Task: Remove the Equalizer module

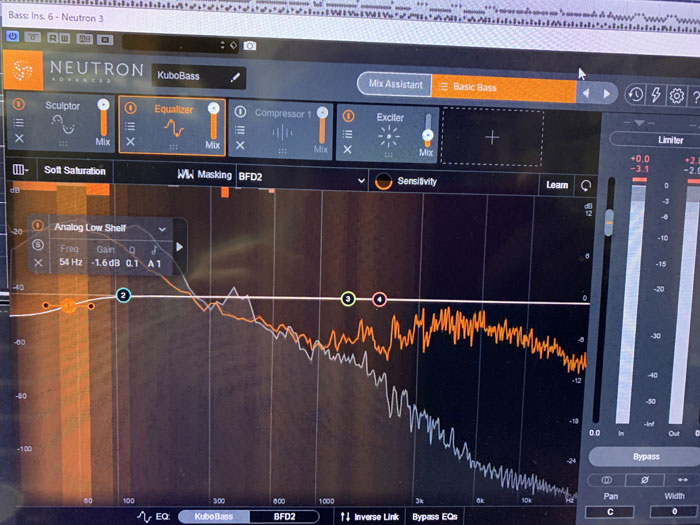Action: 130,142
